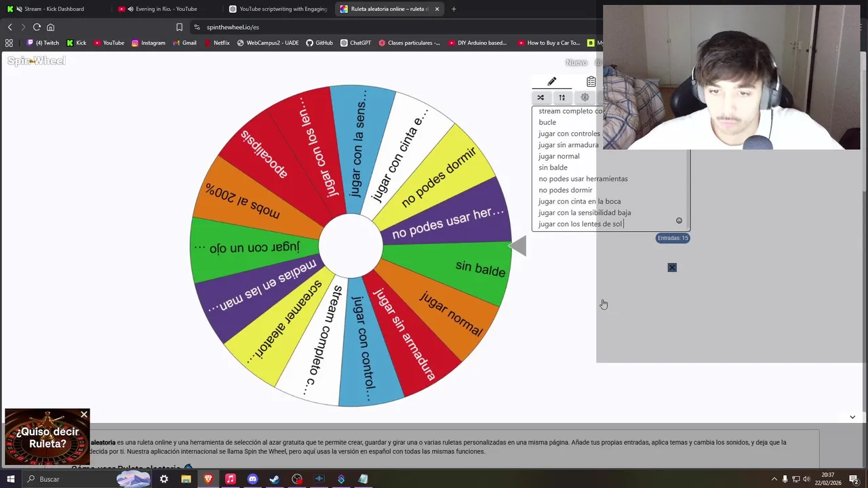
Task: Close the overlay with the X box
Action: (x=672, y=267)
